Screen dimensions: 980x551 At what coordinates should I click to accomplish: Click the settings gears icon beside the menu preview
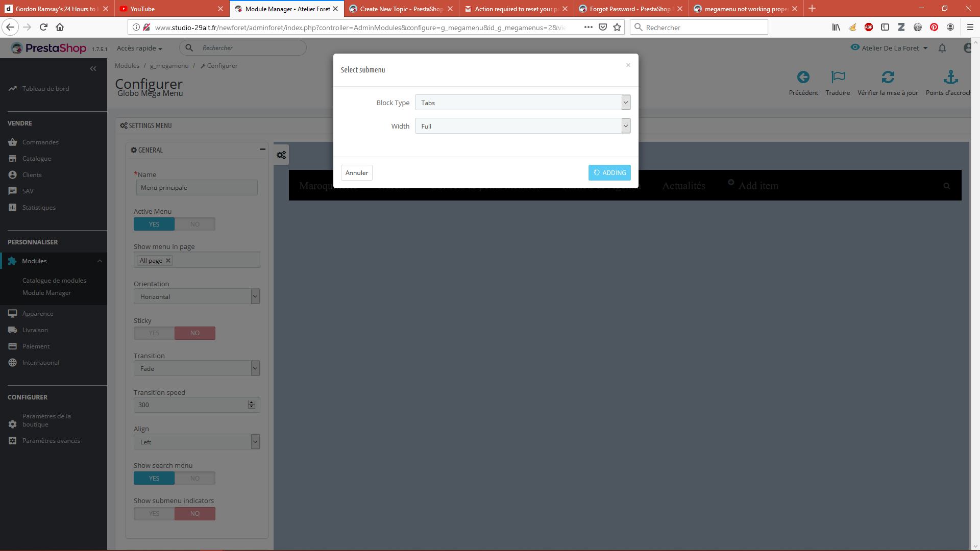[x=281, y=155]
